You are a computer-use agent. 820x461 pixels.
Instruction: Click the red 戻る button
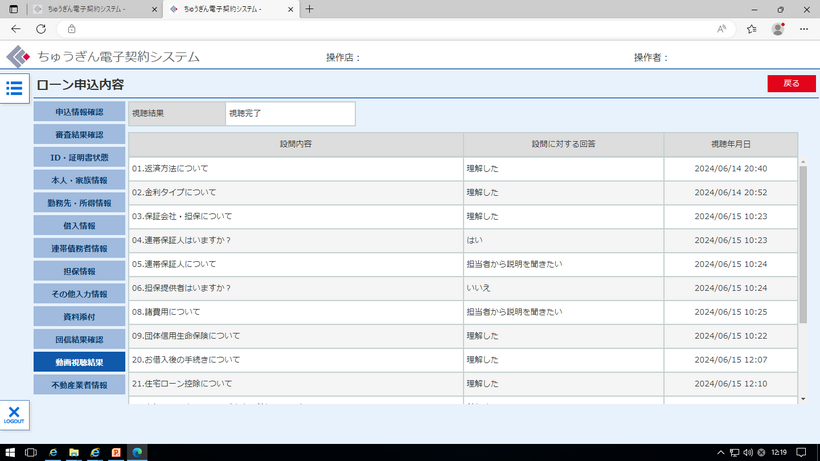click(x=791, y=84)
